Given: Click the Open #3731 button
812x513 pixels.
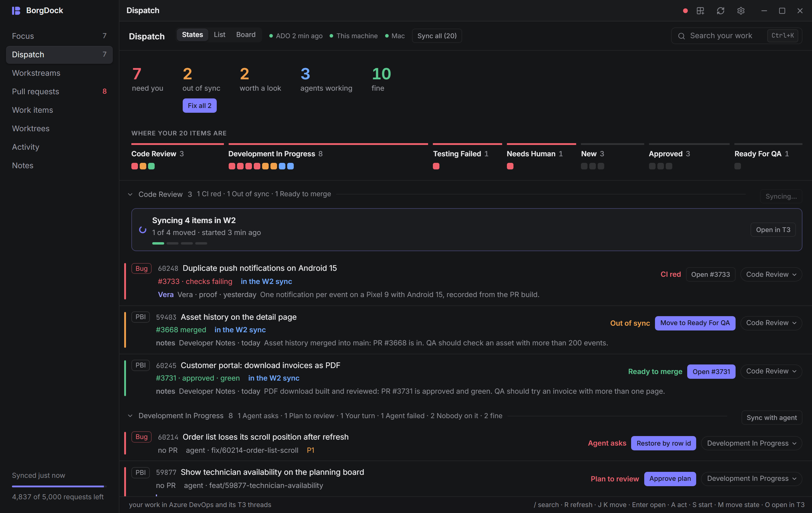Looking at the screenshot, I should (711, 372).
